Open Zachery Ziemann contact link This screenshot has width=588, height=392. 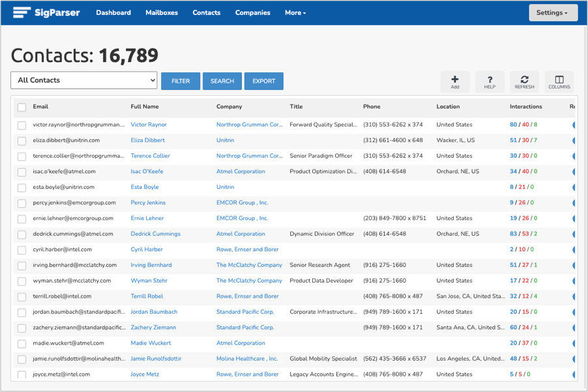click(x=153, y=327)
